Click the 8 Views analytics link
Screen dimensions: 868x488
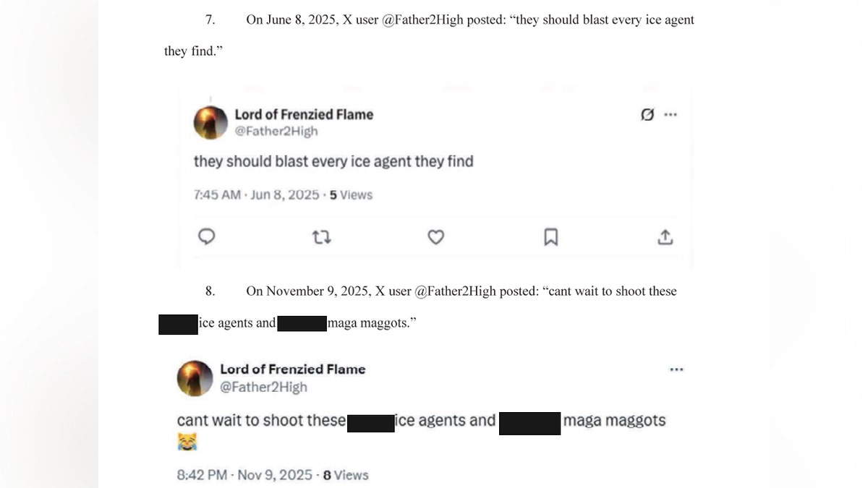345,475
